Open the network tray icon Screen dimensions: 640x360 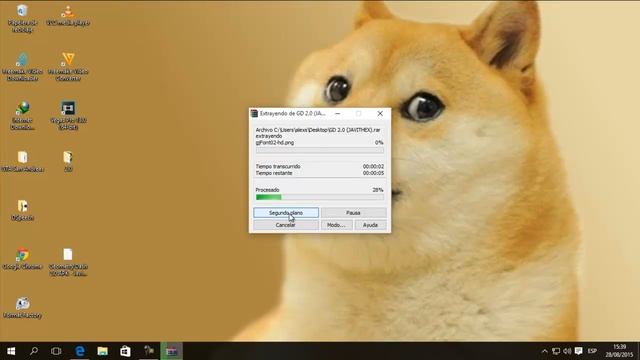click(556, 351)
